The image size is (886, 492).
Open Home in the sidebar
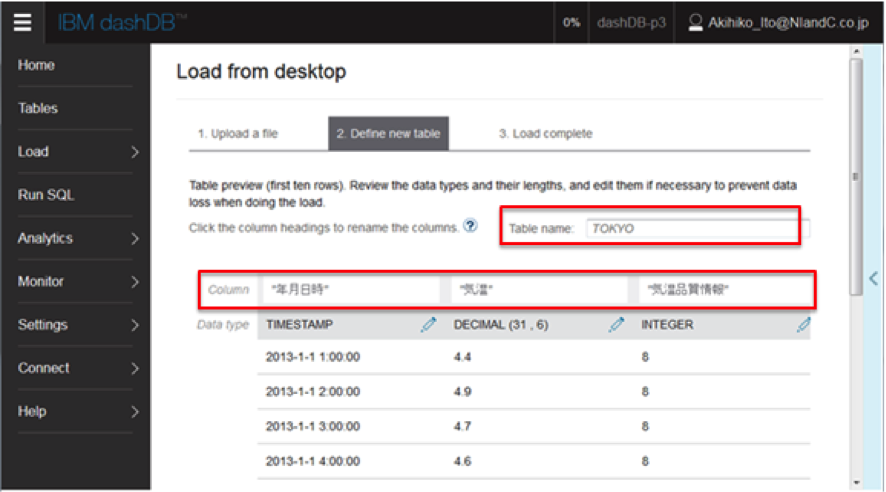tap(37, 65)
